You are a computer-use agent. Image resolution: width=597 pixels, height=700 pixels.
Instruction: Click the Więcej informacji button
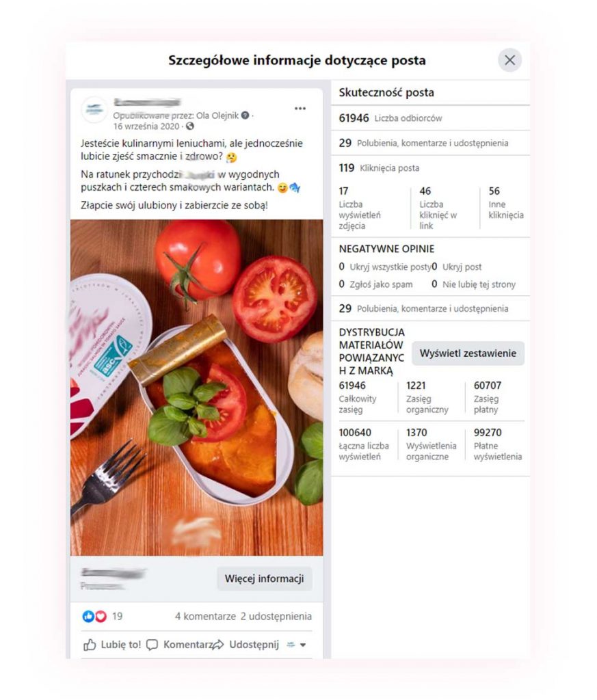[x=265, y=578]
